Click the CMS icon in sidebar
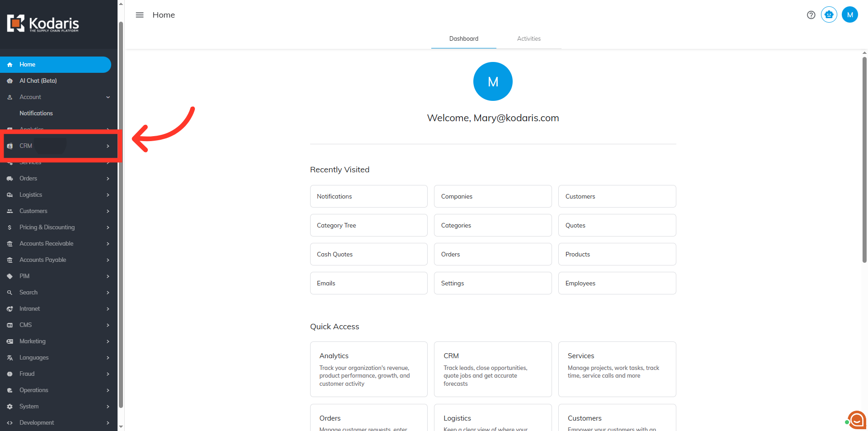This screenshot has width=868, height=431. point(10,325)
